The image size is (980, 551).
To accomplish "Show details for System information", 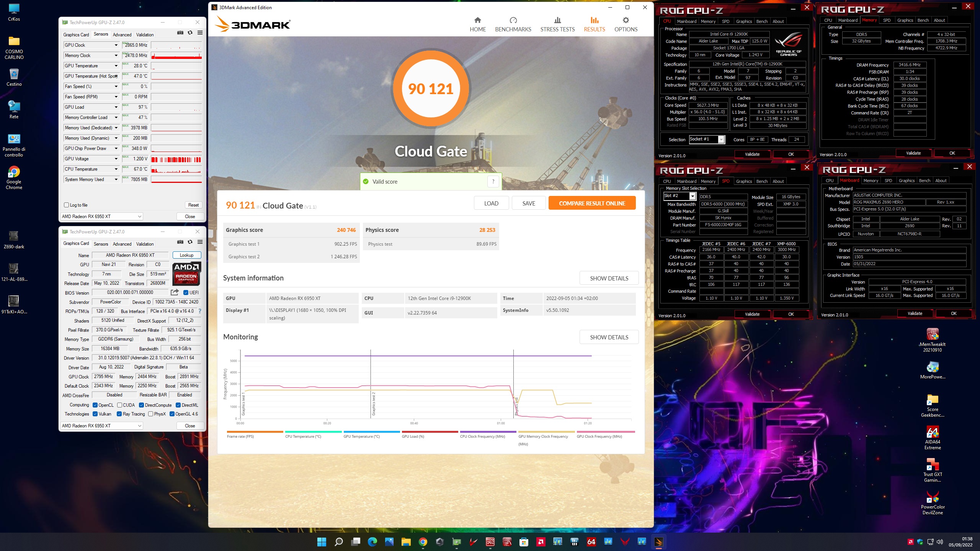I will (x=609, y=278).
